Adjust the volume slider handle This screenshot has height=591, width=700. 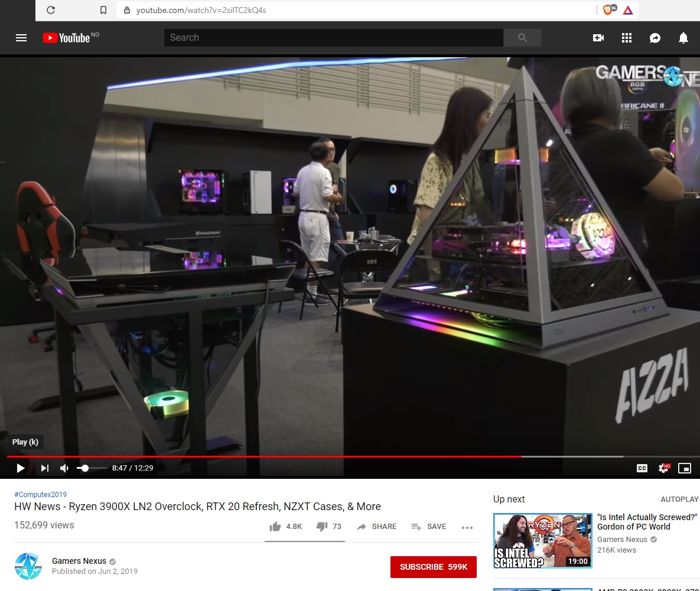tap(85, 468)
